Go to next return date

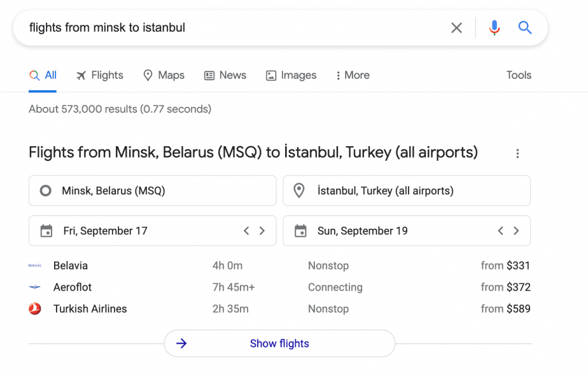point(516,231)
